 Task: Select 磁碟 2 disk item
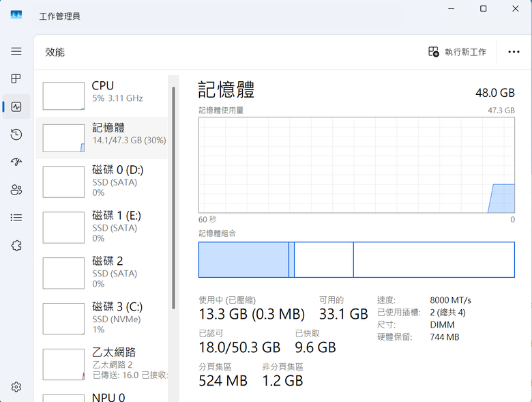(102, 272)
